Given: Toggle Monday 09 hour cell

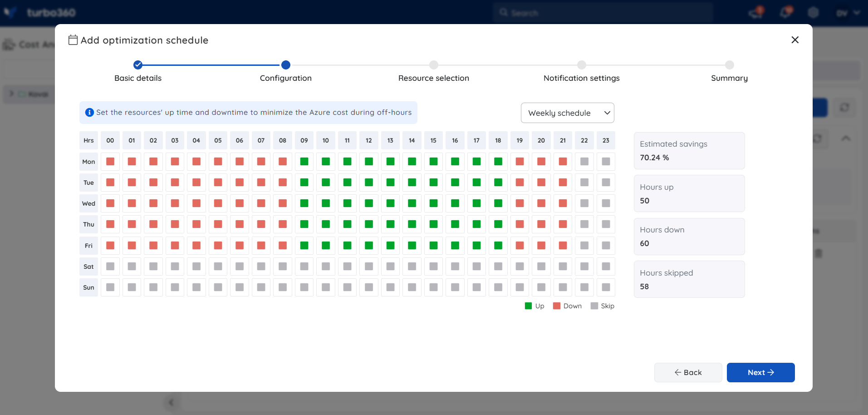Looking at the screenshot, I should click(304, 162).
